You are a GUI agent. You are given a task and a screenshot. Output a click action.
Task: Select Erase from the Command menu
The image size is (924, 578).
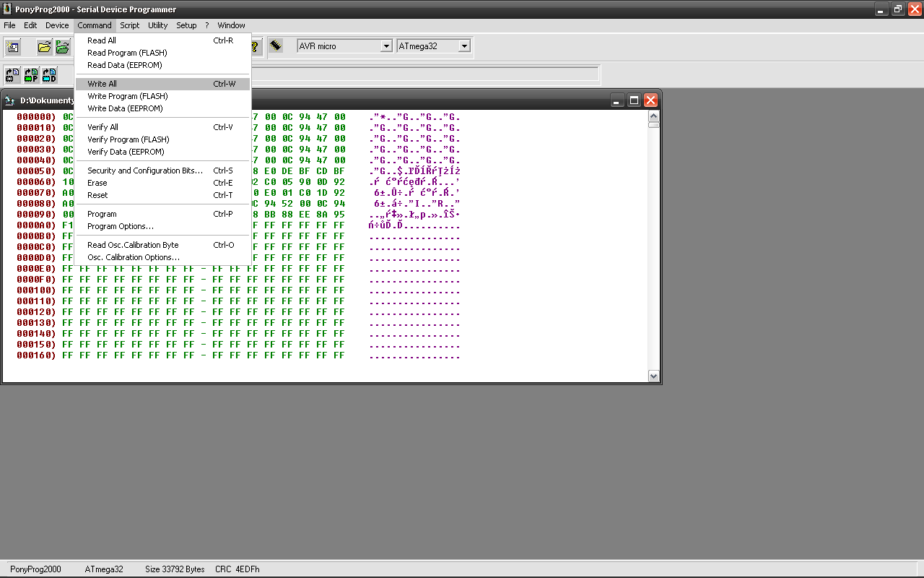[97, 183]
